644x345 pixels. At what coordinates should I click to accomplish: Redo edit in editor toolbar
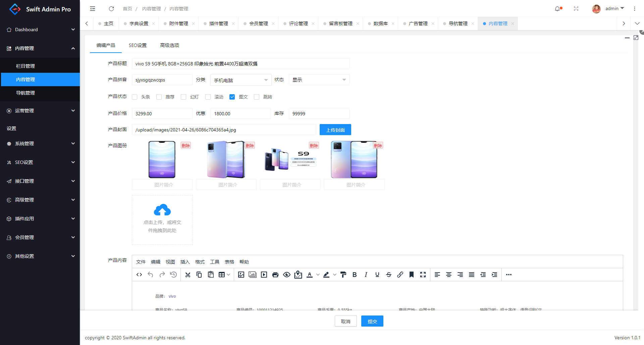[162, 275]
